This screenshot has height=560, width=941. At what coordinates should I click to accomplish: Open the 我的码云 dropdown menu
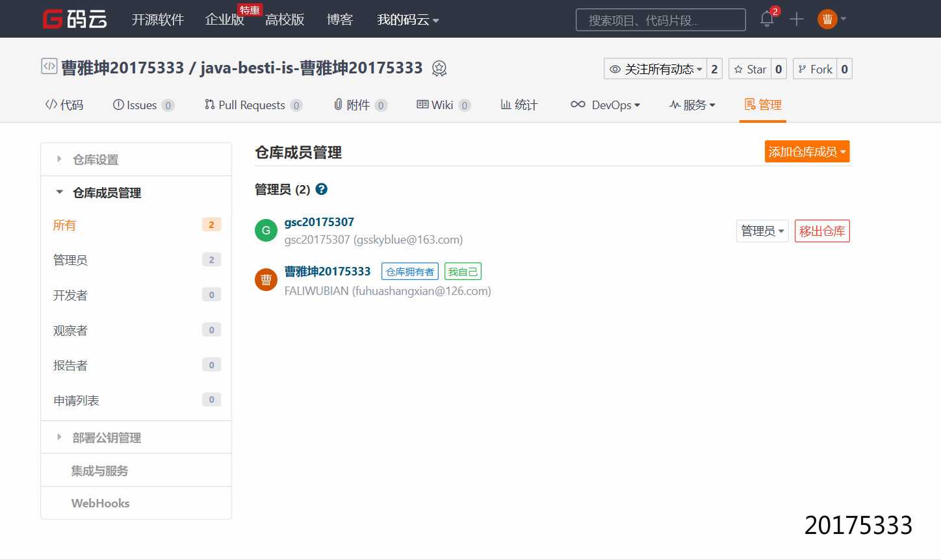click(x=408, y=19)
